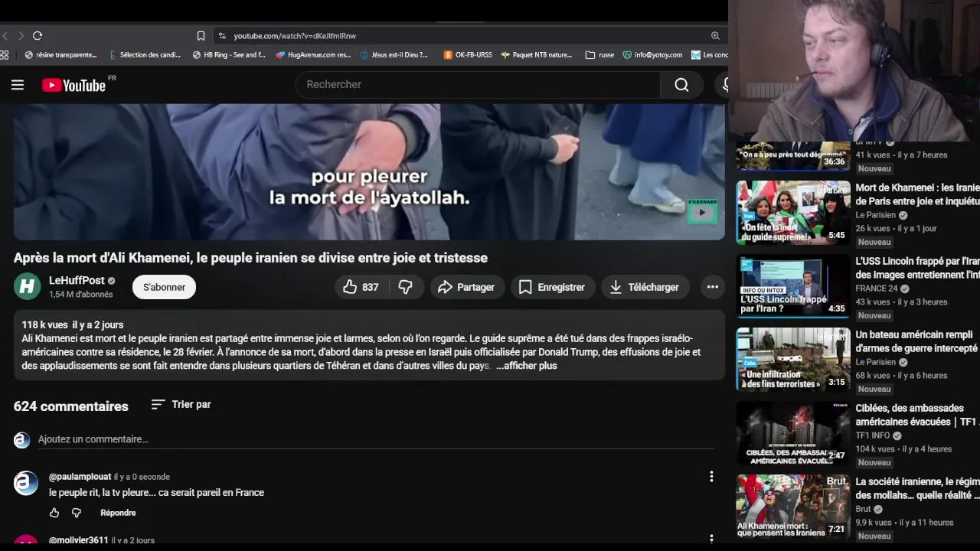Viewport: 980px width, 551px height.
Task: Open the 'OK-FB-URSS' bookmark
Action: coord(468,55)
